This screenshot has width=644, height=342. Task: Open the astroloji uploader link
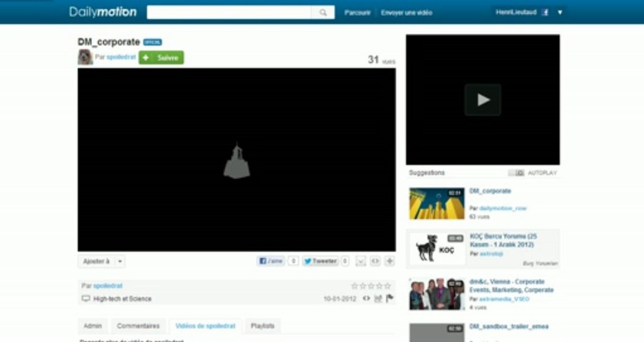[491, 254]
